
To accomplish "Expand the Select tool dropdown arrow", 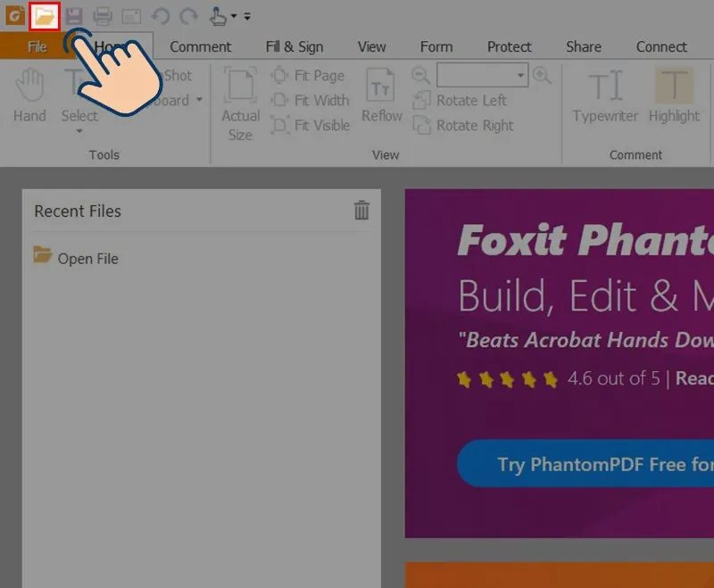I will pyautogui.click(x=79, y=130).
